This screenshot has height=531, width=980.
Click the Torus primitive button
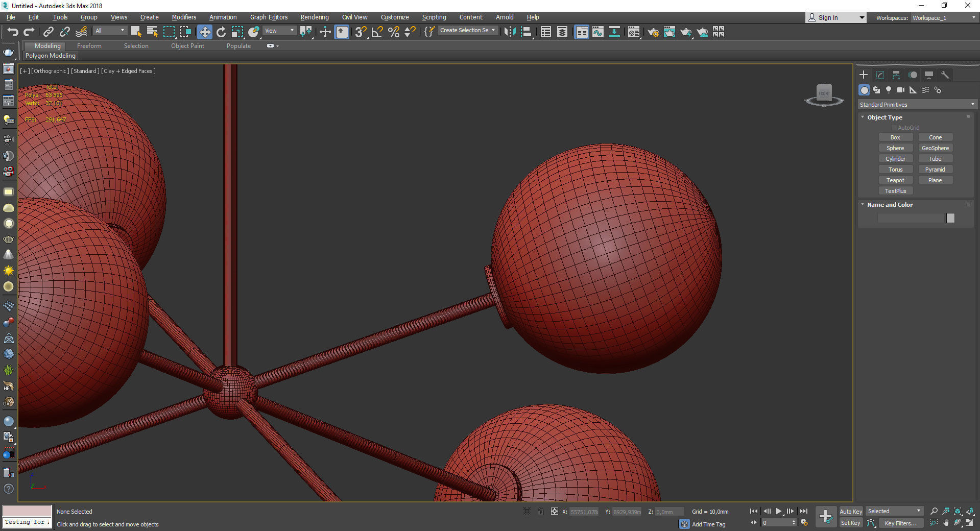(895, 170)
